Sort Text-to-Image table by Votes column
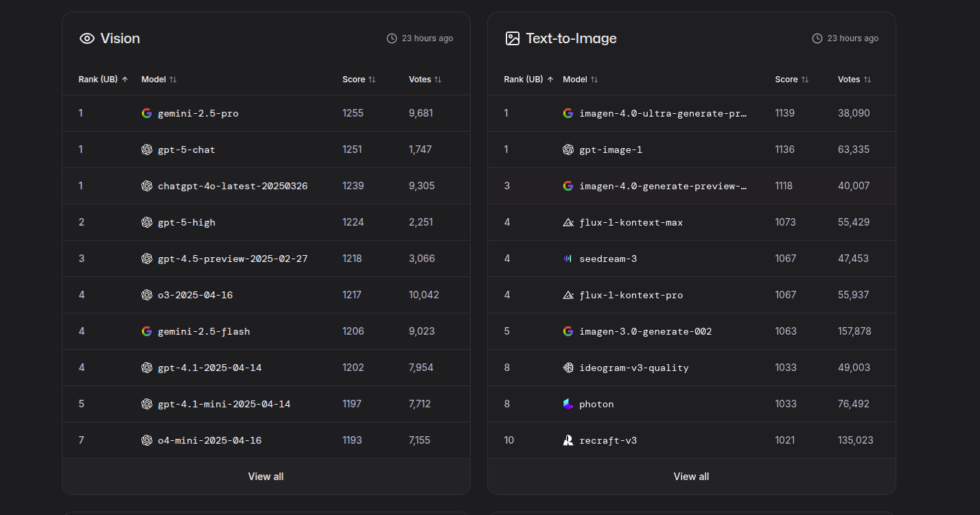Image resolution: width=980 pixels, height=515 pixels. 855,80
